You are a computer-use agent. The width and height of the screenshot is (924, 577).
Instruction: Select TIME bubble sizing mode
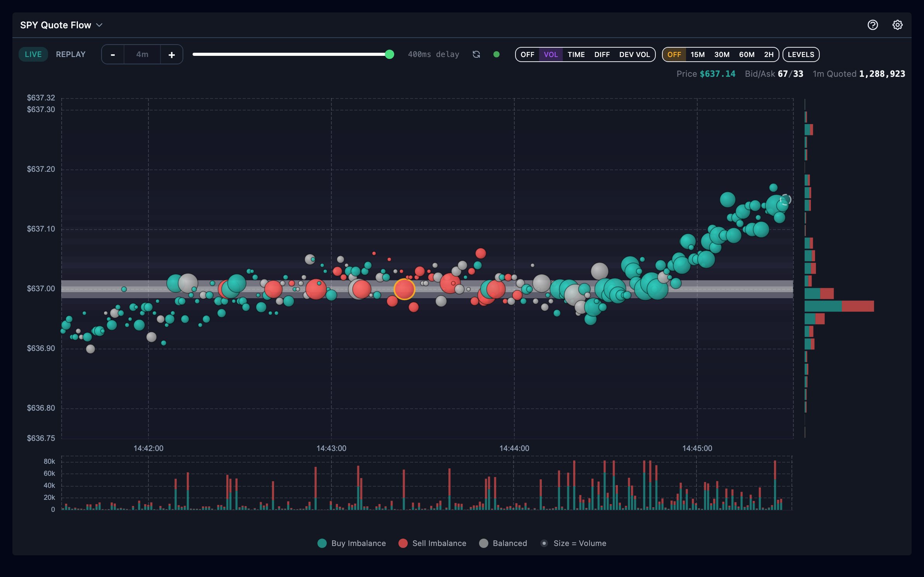[x=576, y=55]
